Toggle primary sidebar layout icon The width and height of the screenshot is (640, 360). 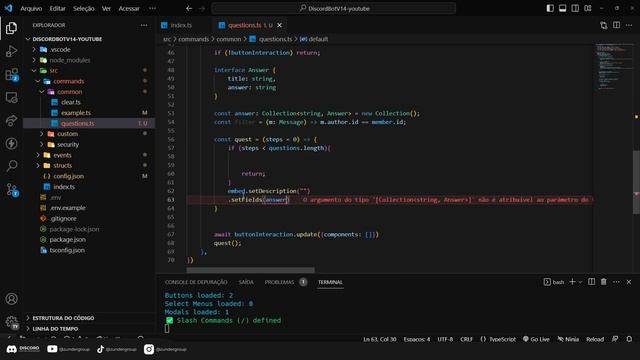(550, 8)
